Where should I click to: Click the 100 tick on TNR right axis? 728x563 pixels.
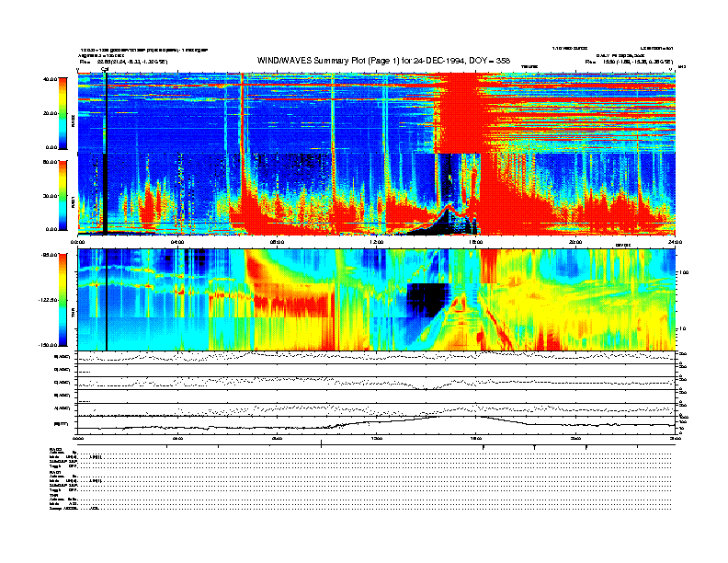click(x=684, y=272)
